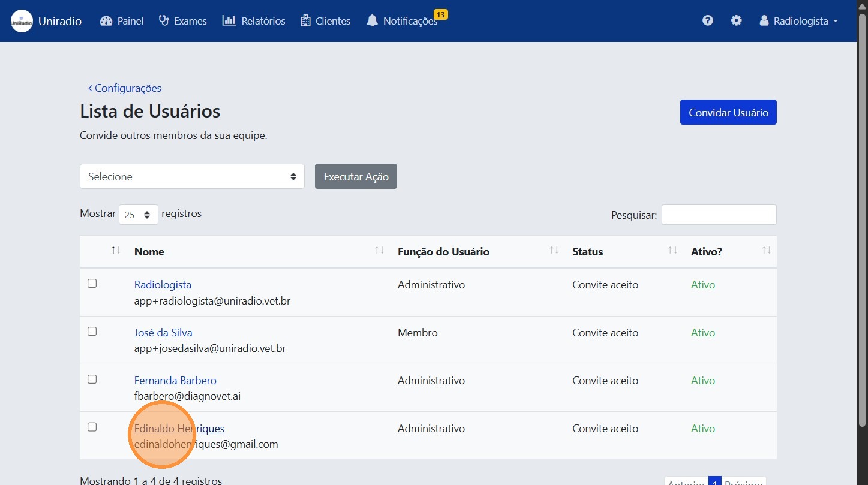
Task: Sort by Nome column arrows
Action: tap(379, 251)
